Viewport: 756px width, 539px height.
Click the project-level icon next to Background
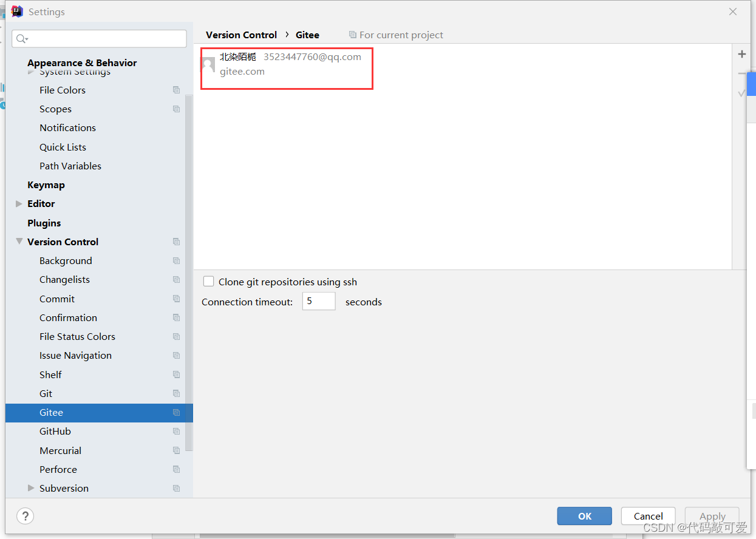click(x=176, y=261)
